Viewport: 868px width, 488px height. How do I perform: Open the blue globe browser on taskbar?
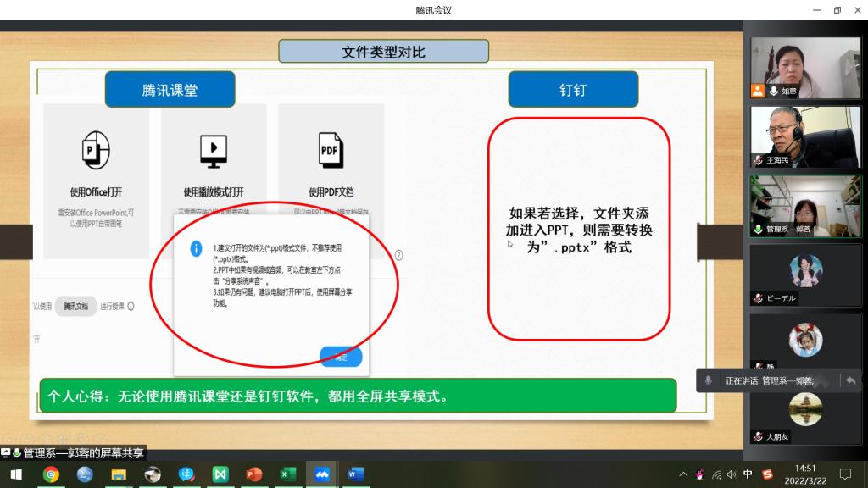(85, 474)
